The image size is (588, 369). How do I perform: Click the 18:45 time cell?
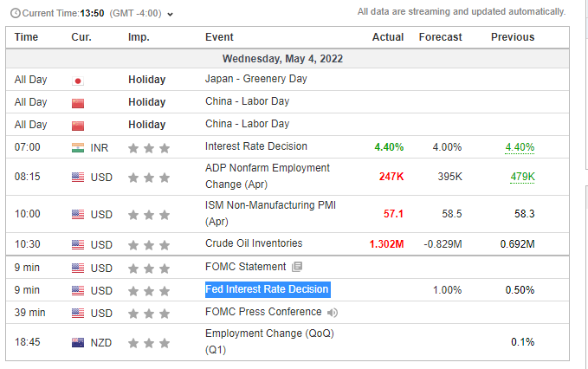click(28, 342)
